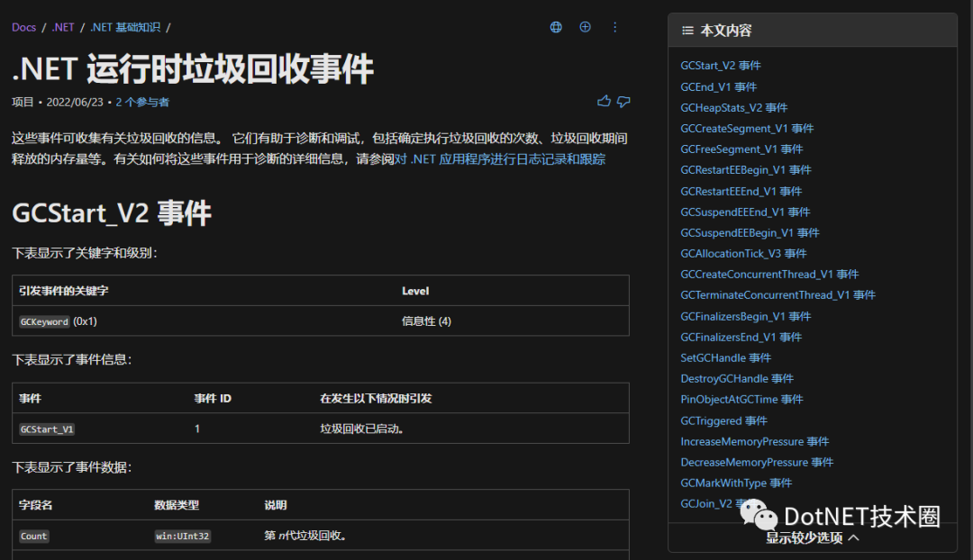This screenshot has width=973, height=560.
Task: Jump to GCSuspendEEBegin_V1 事件 section
Action: tap(750, 233)
